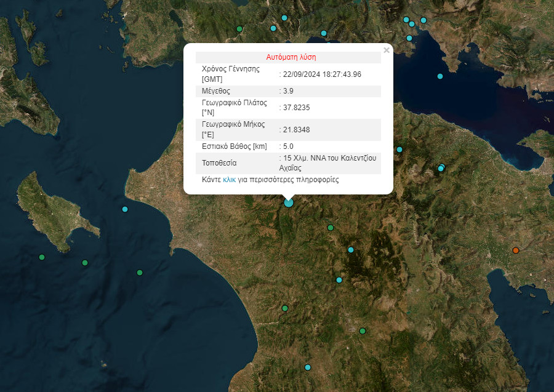Select green marker just southeast of selected epicenter
The image size is (554, 392).
point(331,228)
